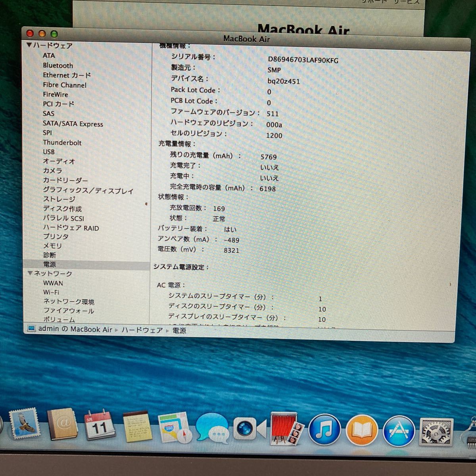Viewport: 476px width, 476px height.
Task: Click 電源 in the path bar
Action: tap(179, 330)
